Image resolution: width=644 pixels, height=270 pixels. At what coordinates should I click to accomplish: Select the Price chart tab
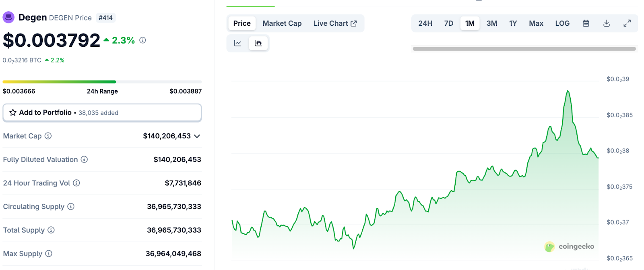(242, 23)
